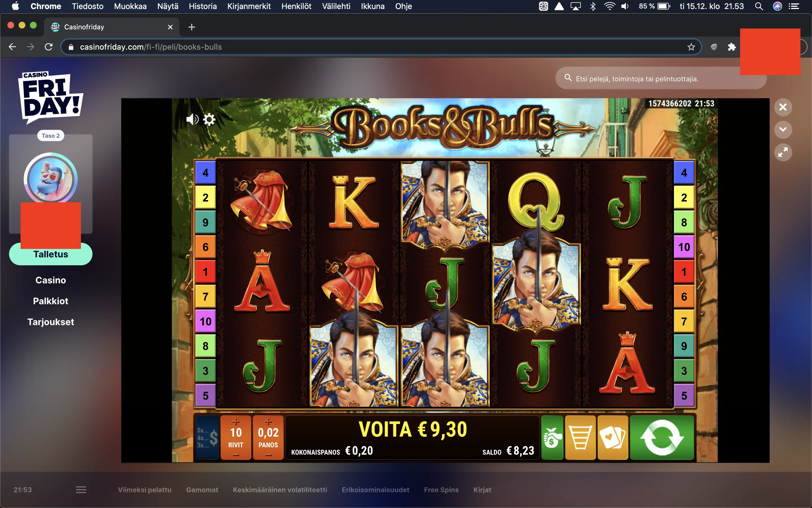The image size is (812, 508).
Task: Decrease RIVIT lines with minus
Action: point(236,455)
